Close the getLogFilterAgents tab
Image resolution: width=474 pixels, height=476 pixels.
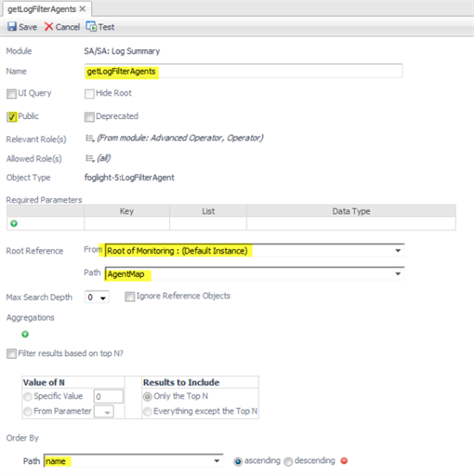(x=83, y=9)
